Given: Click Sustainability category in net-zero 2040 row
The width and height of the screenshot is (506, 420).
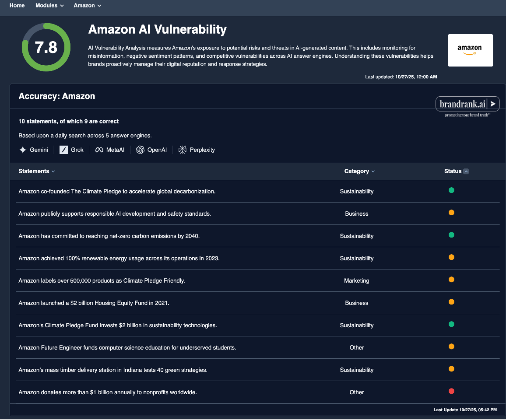Looking at the screenshot, I should 357,236.
